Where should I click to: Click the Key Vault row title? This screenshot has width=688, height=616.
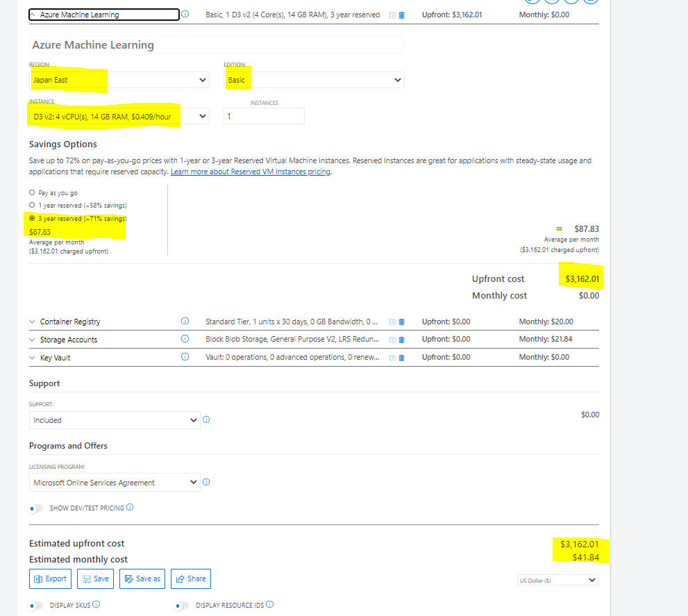[x=56, y=358]
